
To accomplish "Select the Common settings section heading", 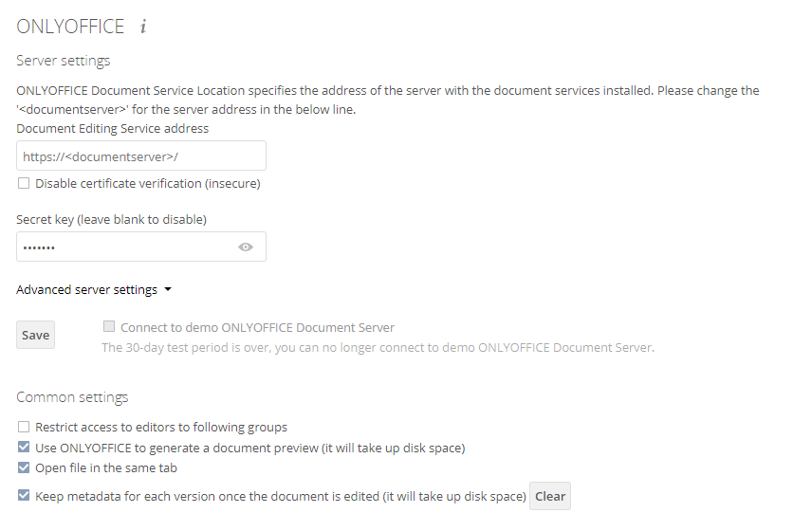I will pos(72,397).
